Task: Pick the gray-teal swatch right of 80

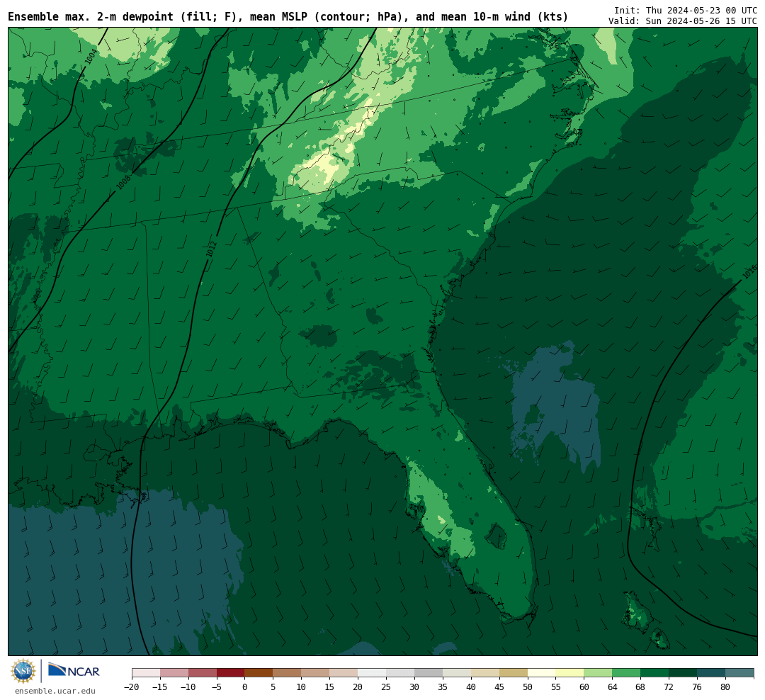Action: (739, 673)
